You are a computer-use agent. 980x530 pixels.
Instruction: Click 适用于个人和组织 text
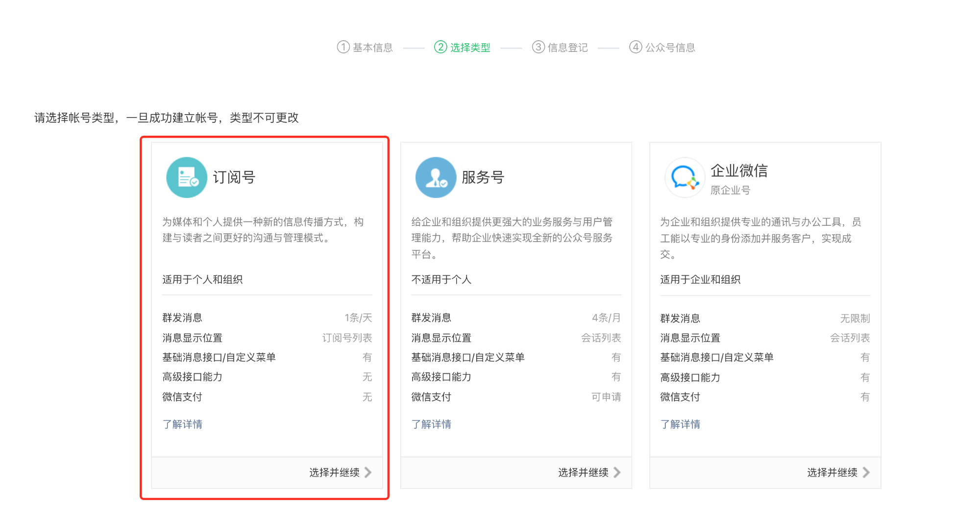click(x=202, y=279)
